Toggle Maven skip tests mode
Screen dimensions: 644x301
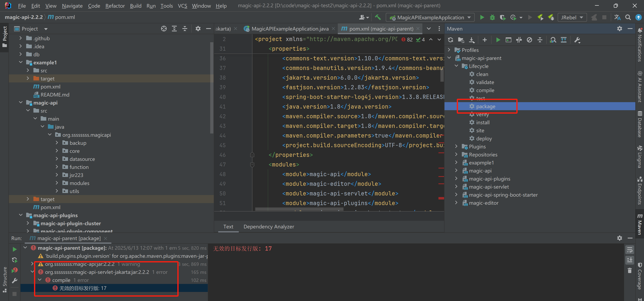point(529,40)
